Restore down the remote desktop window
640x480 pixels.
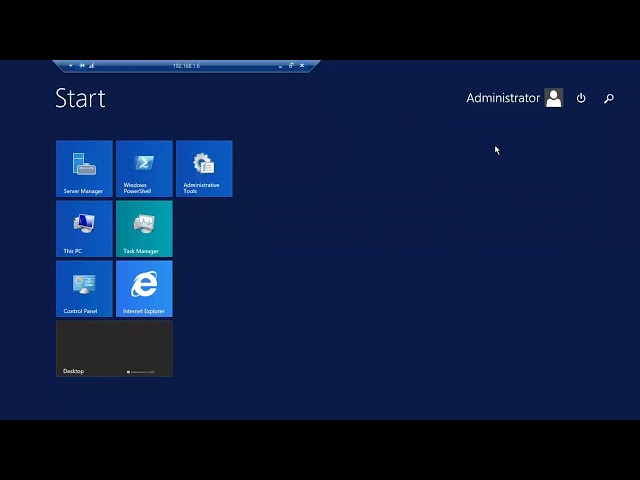(x=291, y=65)
